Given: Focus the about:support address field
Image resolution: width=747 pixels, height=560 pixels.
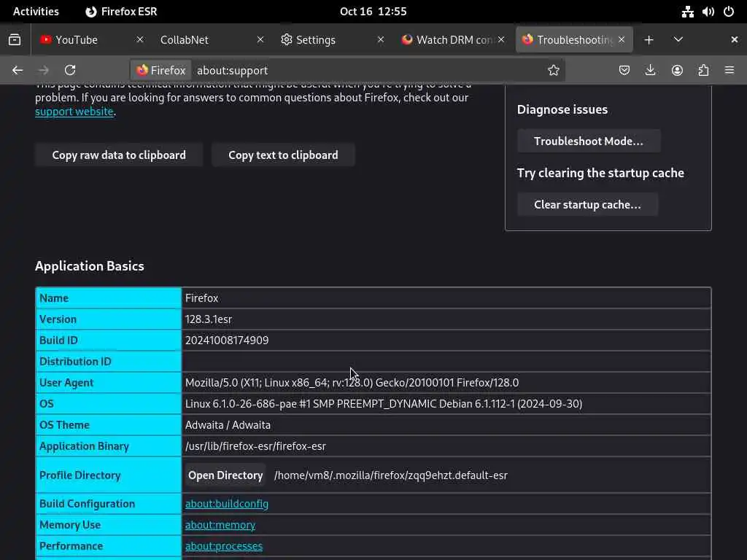Looking at the screenshot, I should click(367, 70).
